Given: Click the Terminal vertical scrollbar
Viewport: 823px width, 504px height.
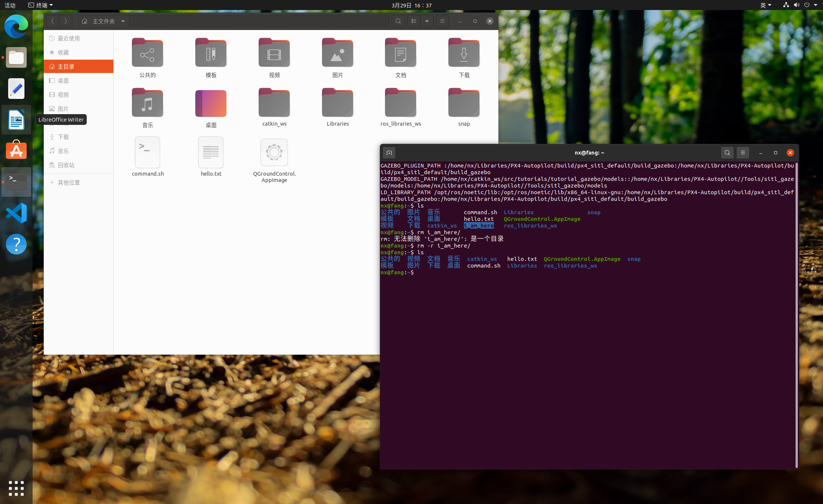Looking at the screenshot, I should 797,315.
